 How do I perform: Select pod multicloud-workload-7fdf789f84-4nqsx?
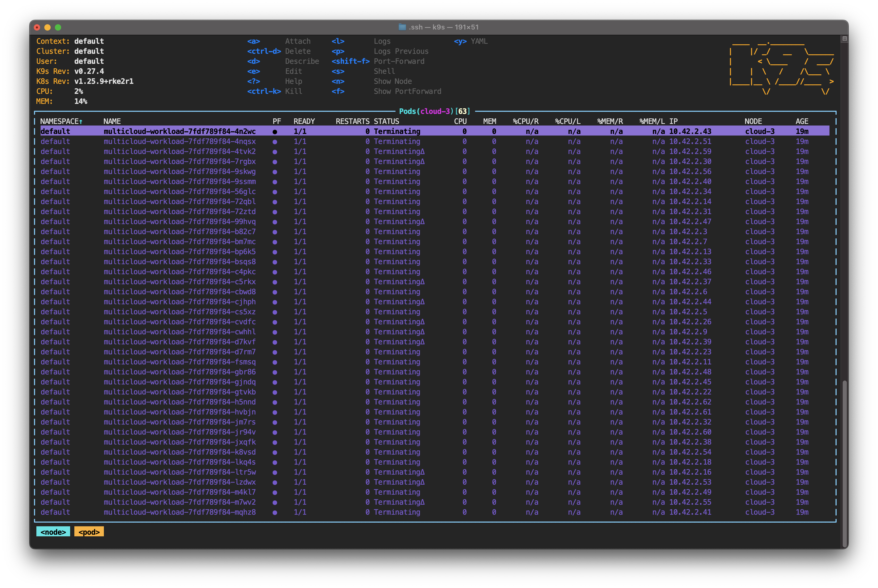click(x=435, y=141)
